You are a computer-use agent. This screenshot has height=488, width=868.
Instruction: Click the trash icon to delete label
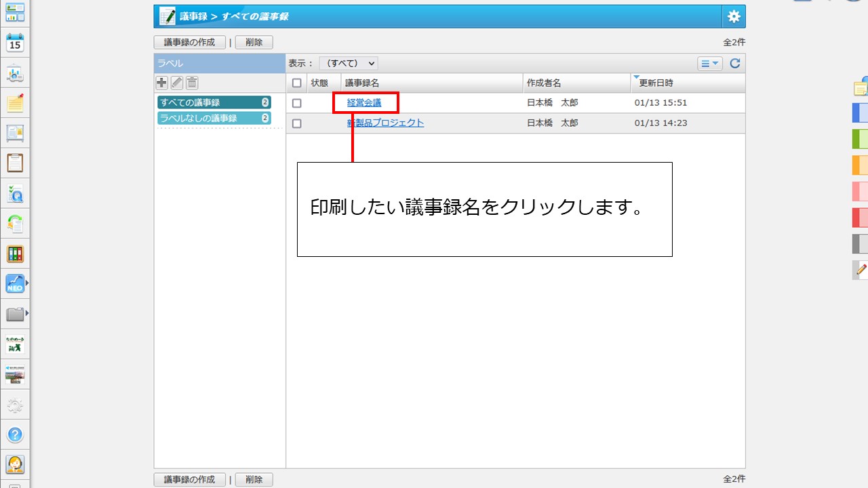(192, 83)
